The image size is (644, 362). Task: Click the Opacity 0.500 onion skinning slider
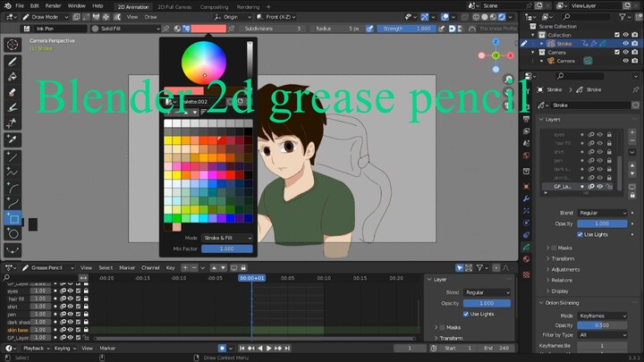coord(602,325)
